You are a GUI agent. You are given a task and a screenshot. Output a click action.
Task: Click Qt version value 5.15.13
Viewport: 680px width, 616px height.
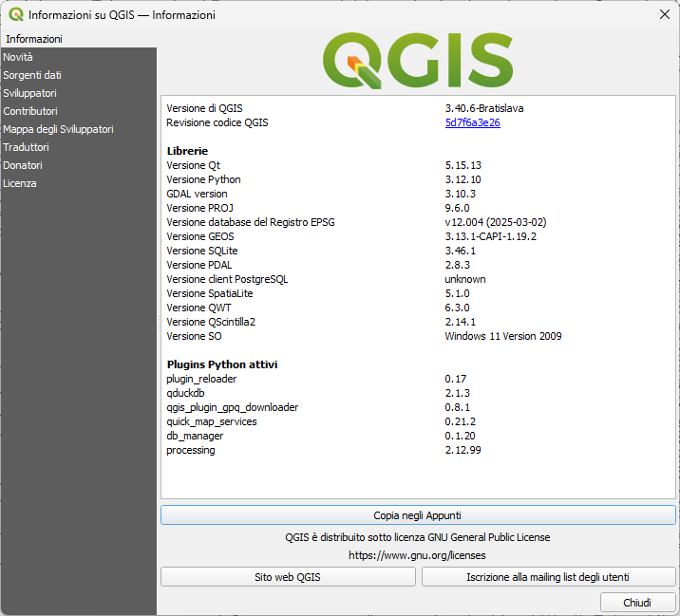[463, 165]
